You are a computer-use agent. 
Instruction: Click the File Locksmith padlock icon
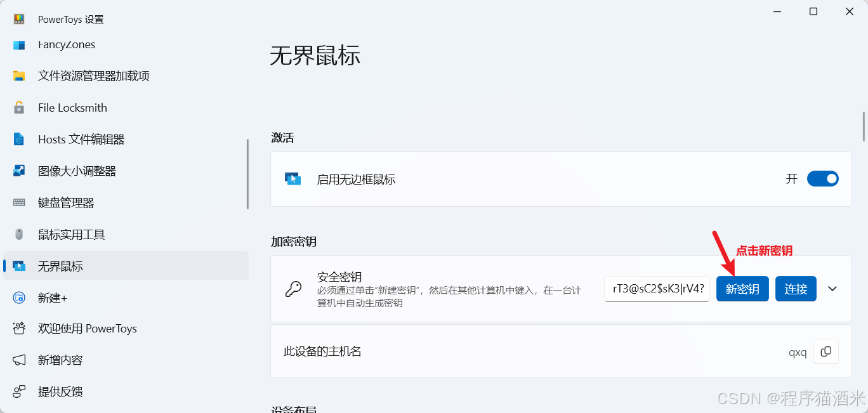pos(19,108)
